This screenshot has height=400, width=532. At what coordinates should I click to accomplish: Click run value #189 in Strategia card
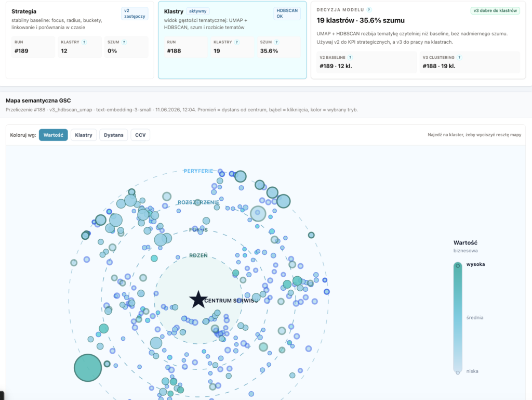click(21, 51)
